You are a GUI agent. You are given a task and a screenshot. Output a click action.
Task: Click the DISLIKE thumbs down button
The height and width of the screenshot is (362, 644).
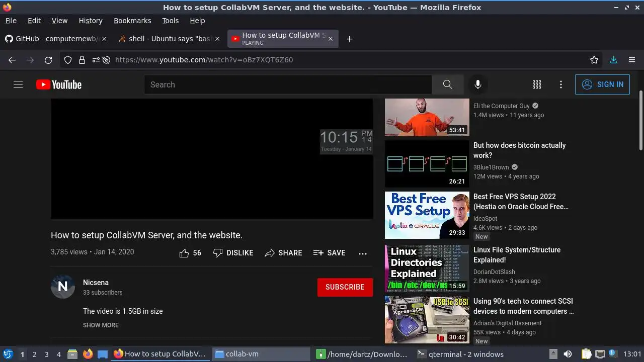[x=233, y=253]
